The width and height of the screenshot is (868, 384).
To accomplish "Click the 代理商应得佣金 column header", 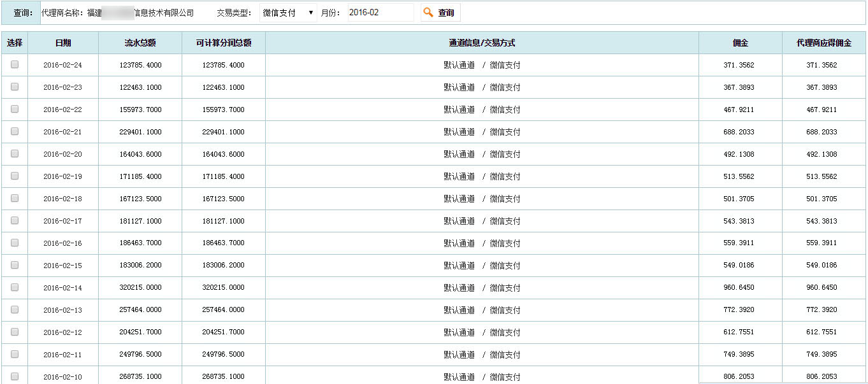I will (824, 43).
